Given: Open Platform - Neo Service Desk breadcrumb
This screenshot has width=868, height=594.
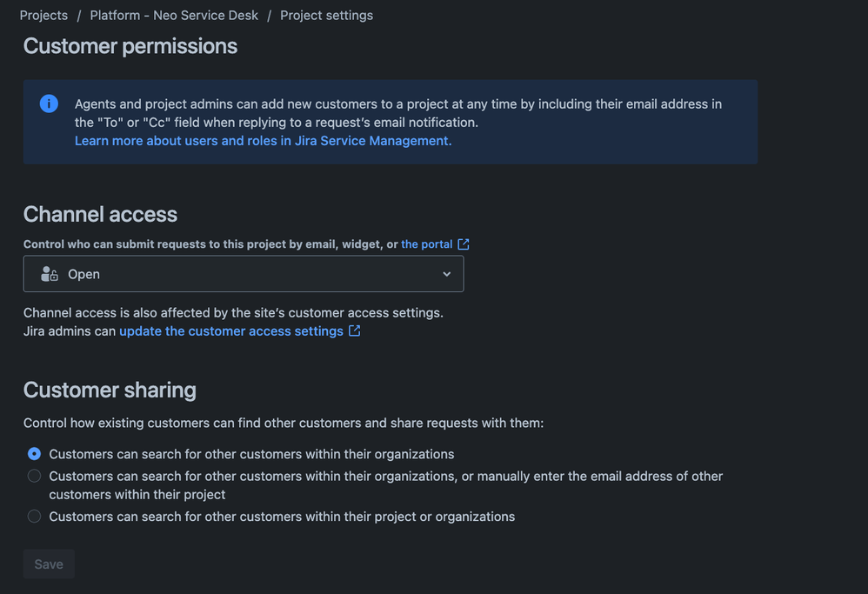Looking at the screenshot, I should coord(174,16).
